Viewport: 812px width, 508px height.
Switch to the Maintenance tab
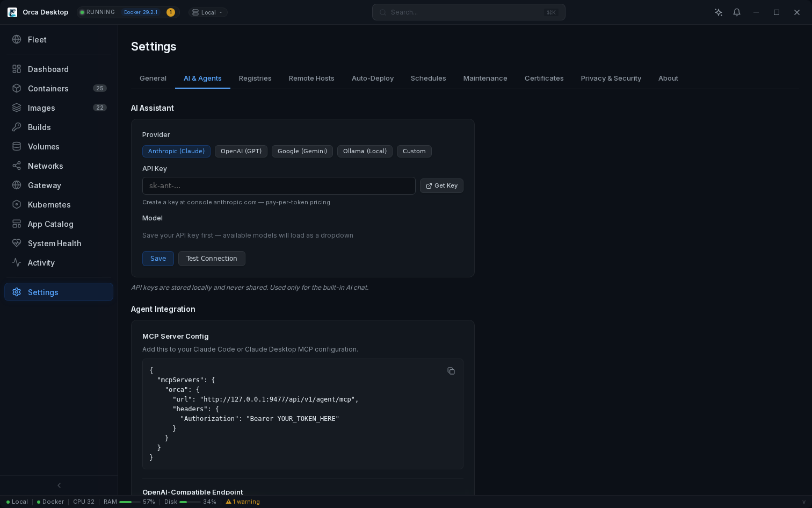(x=485, y=78)
